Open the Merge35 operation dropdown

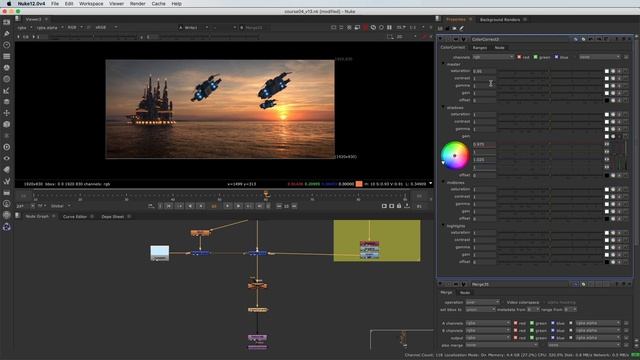[482, 302]
